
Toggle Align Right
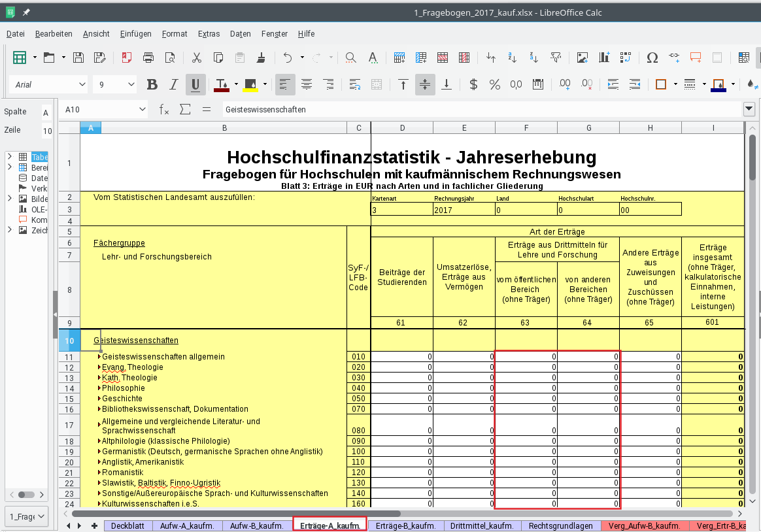[328, 84]
